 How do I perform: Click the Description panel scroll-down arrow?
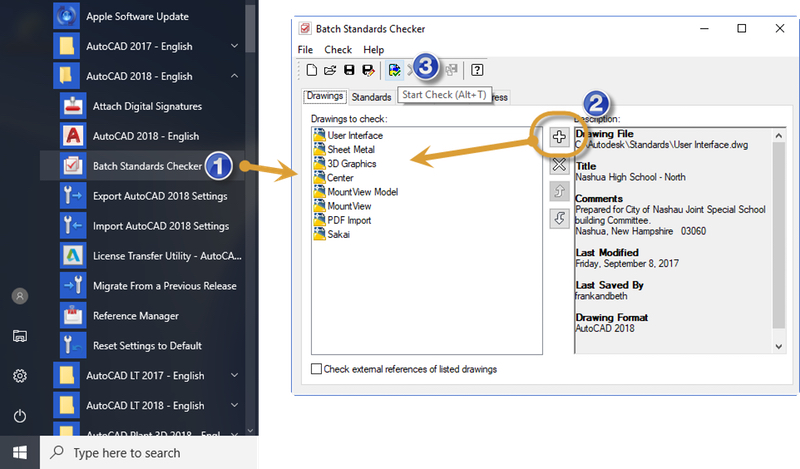pyautogui.click(x=779, y=347)
